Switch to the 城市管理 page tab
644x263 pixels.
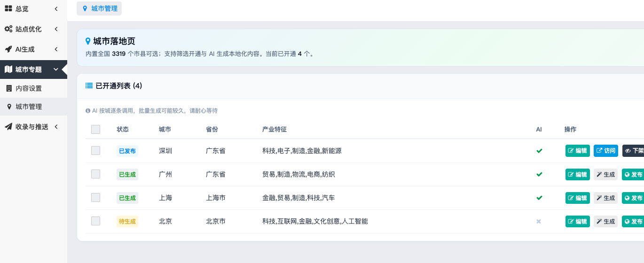coord(99,8)
